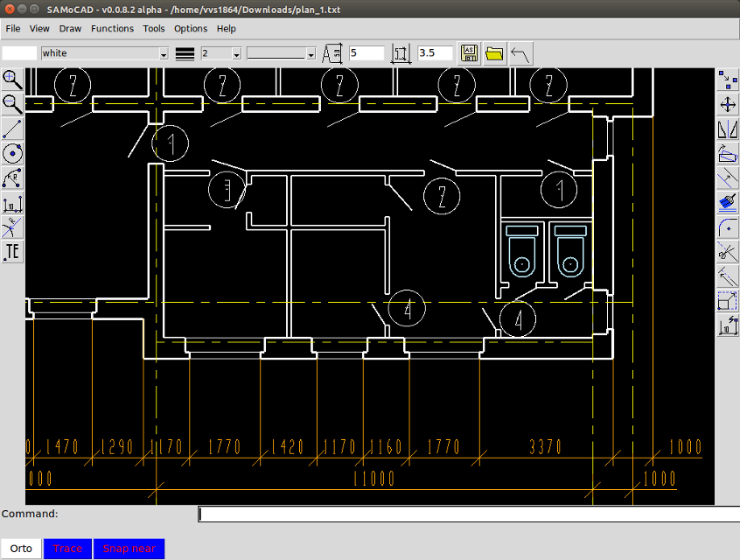Choose the Circle drawing tool
Viewport: 740px width, 560px height.
(x=12, y=153)
